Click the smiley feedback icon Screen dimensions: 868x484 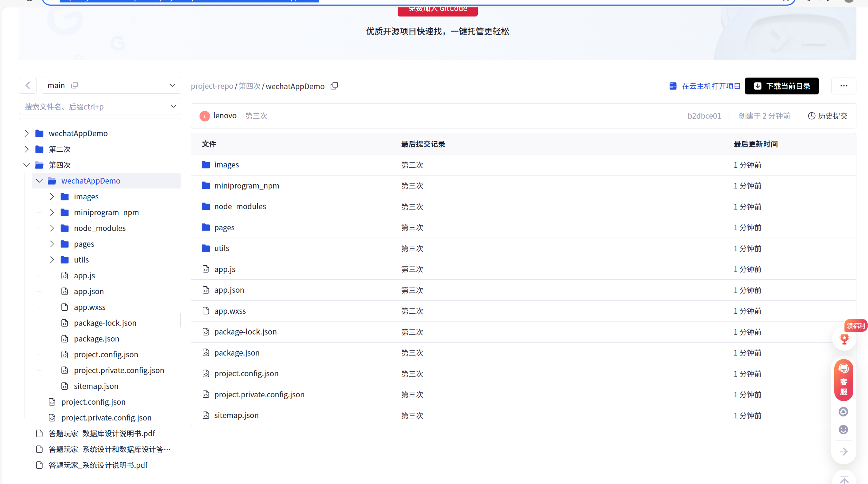[843, 430]
